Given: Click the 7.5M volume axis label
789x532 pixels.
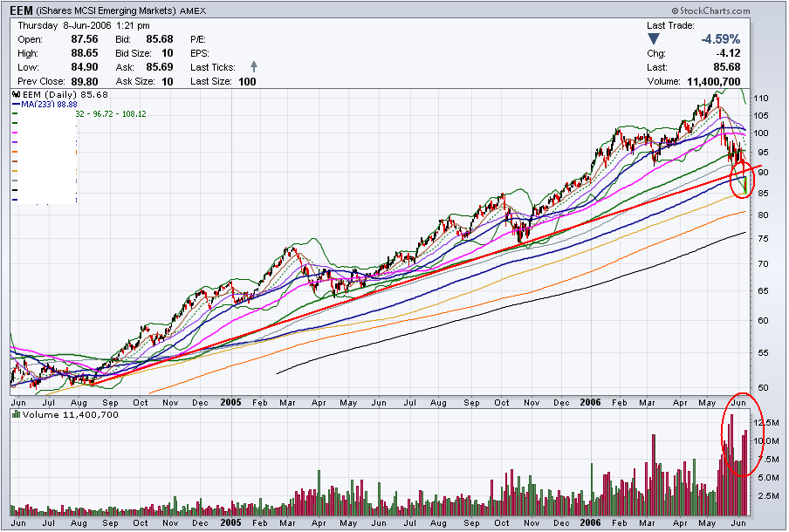Looking at the screenshot, I should click(x=768, y=460).
